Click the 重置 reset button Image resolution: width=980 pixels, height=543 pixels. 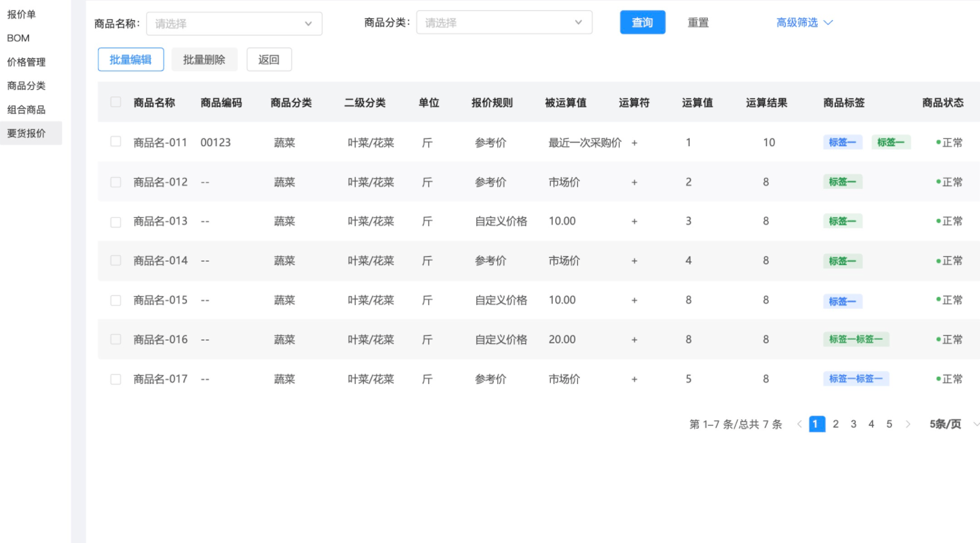click(x=698, y=23)
